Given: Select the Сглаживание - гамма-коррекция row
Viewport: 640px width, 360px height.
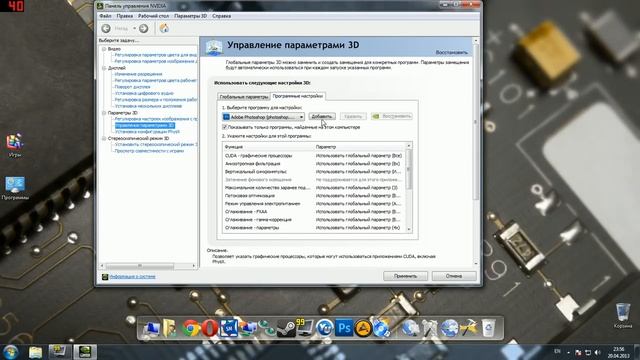Looking at the screenshot, I should [x=313, y=220].
